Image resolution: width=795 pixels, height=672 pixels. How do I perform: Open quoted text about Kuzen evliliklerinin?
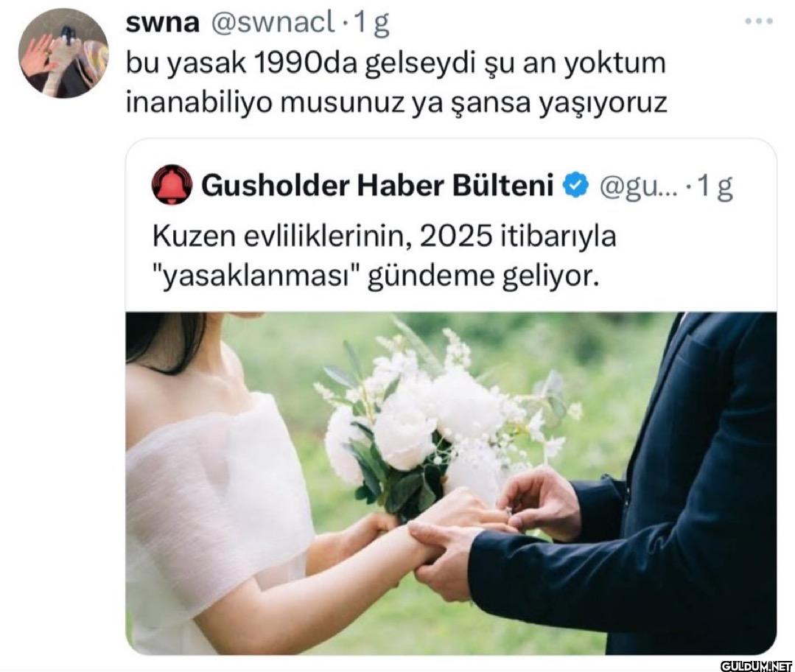tap(385, 256)
